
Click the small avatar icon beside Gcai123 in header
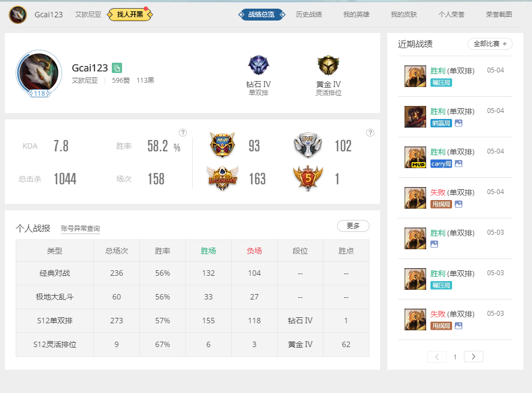coord(18,15)
